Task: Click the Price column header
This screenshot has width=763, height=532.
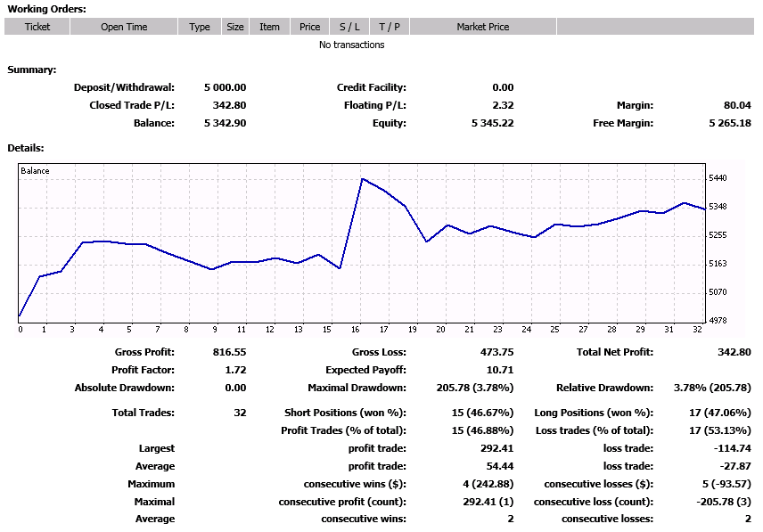Action: click(310, 27)
